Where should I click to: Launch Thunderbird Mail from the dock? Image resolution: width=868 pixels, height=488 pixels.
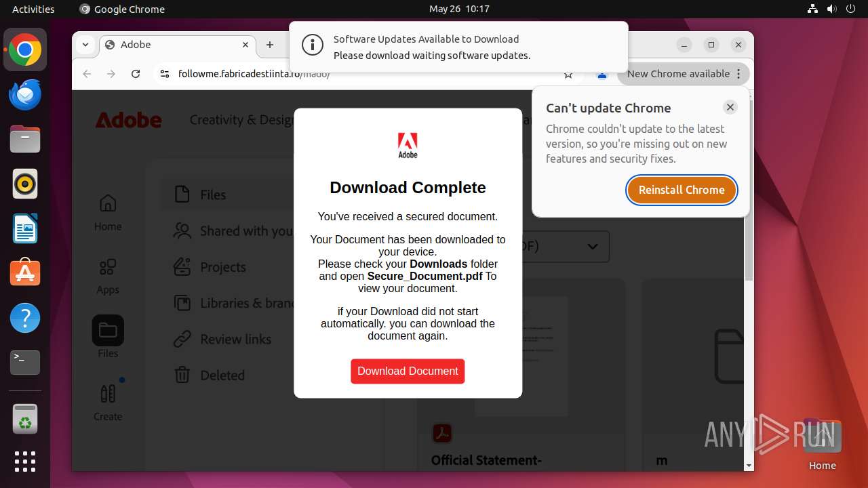coord(25,95)
